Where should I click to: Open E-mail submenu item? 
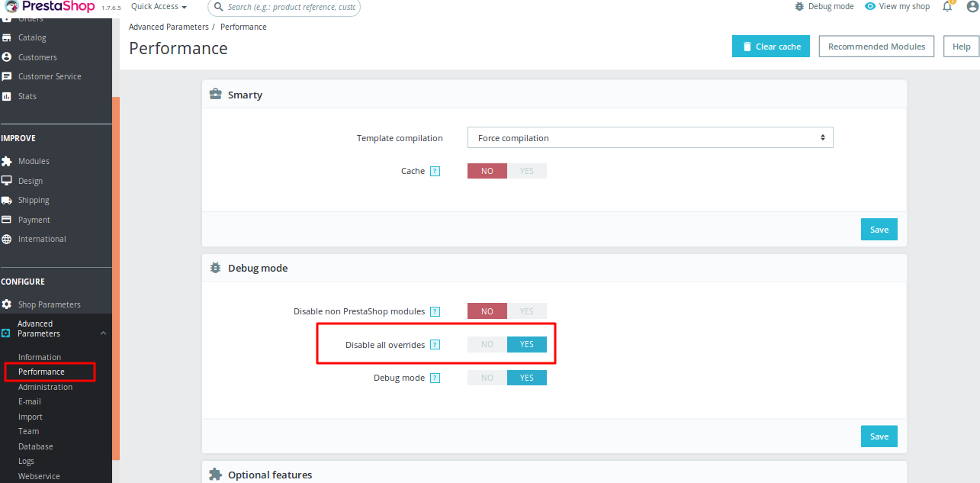30,401
